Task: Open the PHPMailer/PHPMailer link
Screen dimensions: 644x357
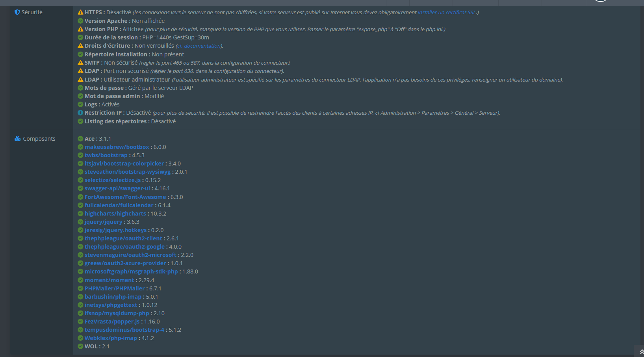Action: [x=115, y=288]
